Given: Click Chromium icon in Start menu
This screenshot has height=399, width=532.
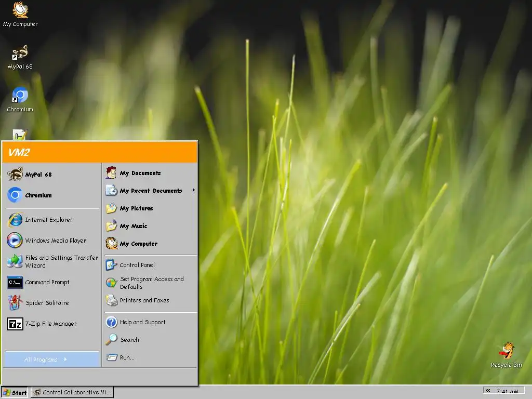Looking at the screenshot, I should click(15, 195).
